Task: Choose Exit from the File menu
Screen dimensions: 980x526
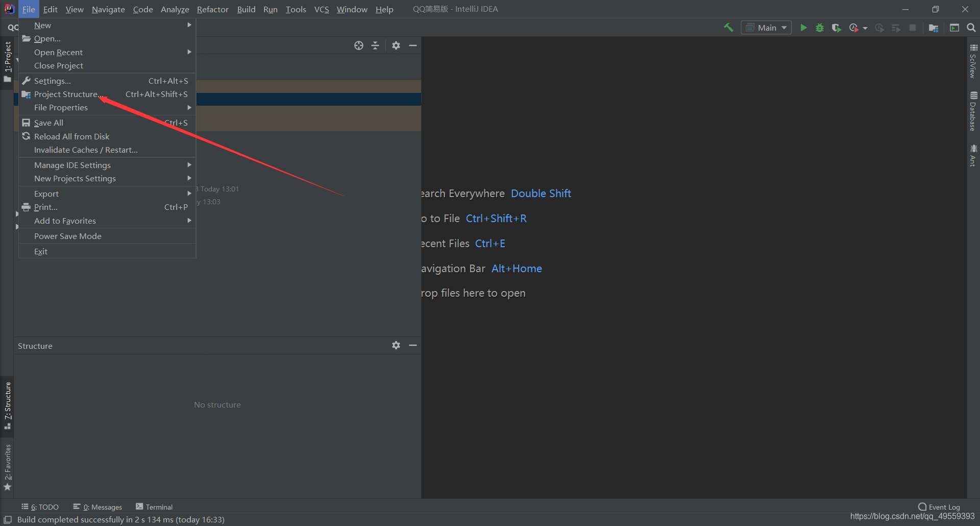Action: [107, 251]
